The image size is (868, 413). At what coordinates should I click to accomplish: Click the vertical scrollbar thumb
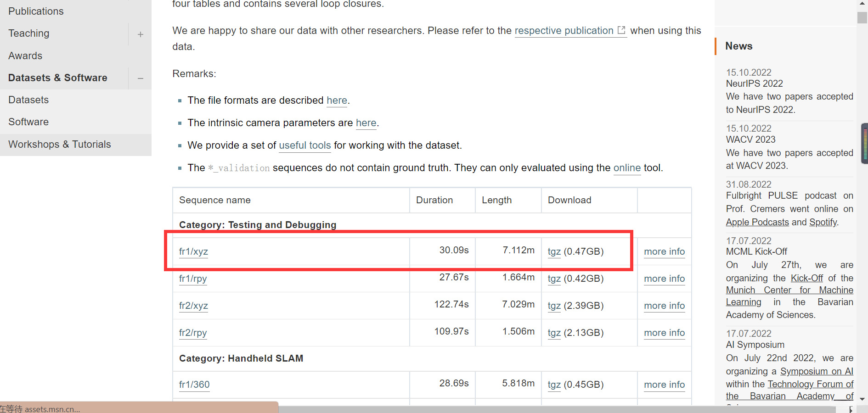[x=862, y=17]
